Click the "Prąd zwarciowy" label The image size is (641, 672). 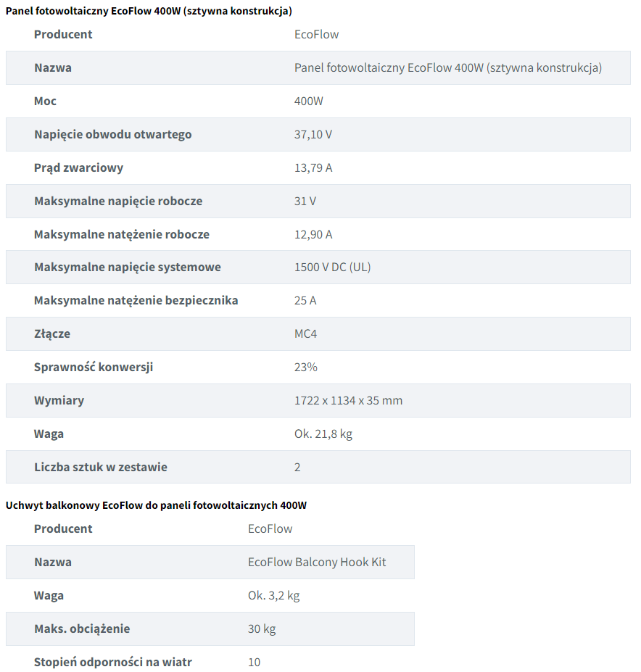point(78,167)
